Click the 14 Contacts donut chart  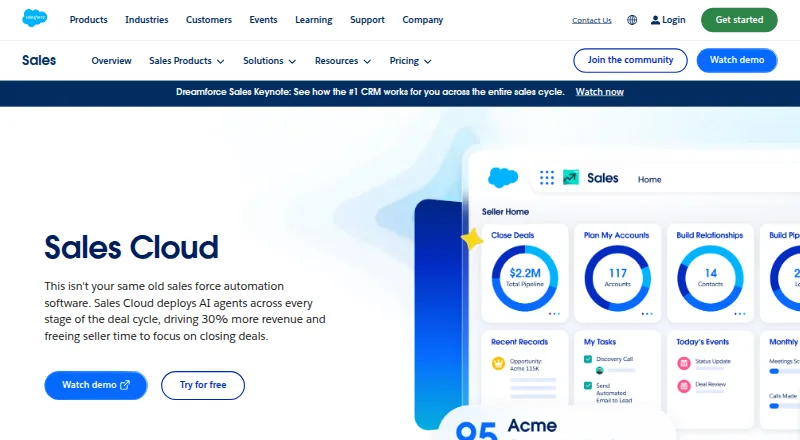710,278
